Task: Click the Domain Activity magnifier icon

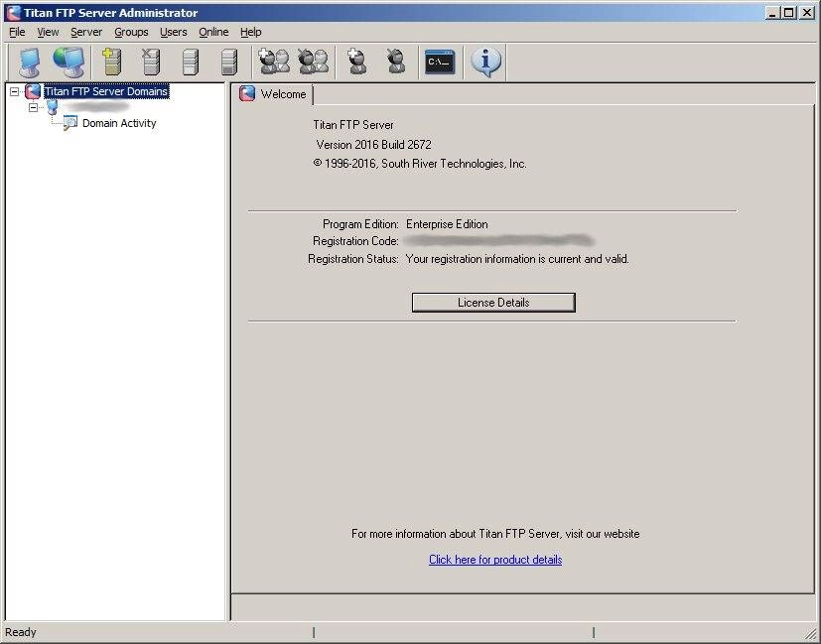Action: [70, 123]
